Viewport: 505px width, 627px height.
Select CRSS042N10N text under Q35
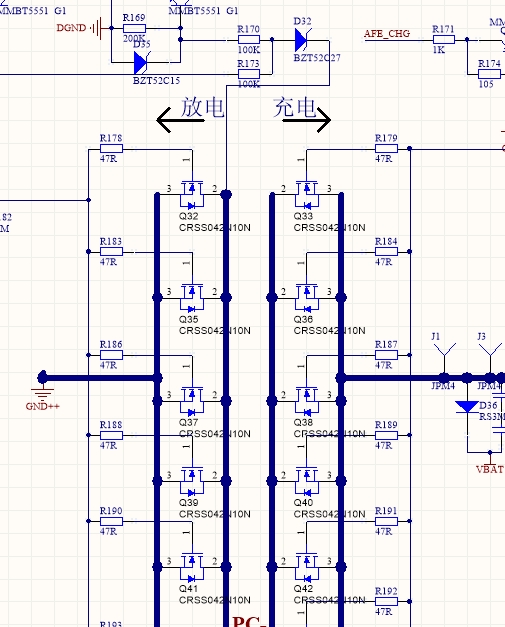point(215,331)
